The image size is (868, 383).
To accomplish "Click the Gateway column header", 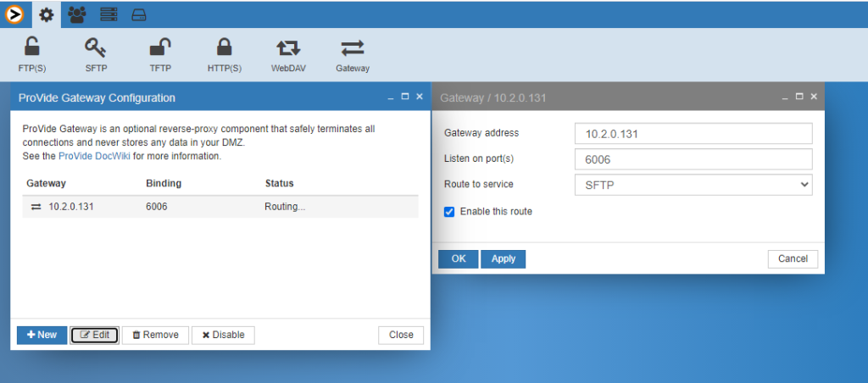I will [x=46, y=183].
